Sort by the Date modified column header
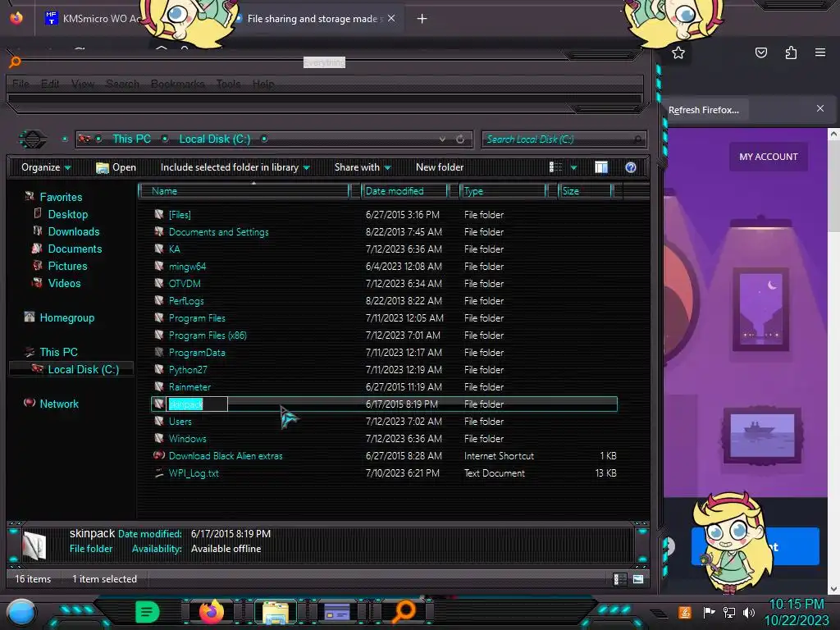This screenshot has height=630, width=840. pyautogui.click(x=404, y=191)
